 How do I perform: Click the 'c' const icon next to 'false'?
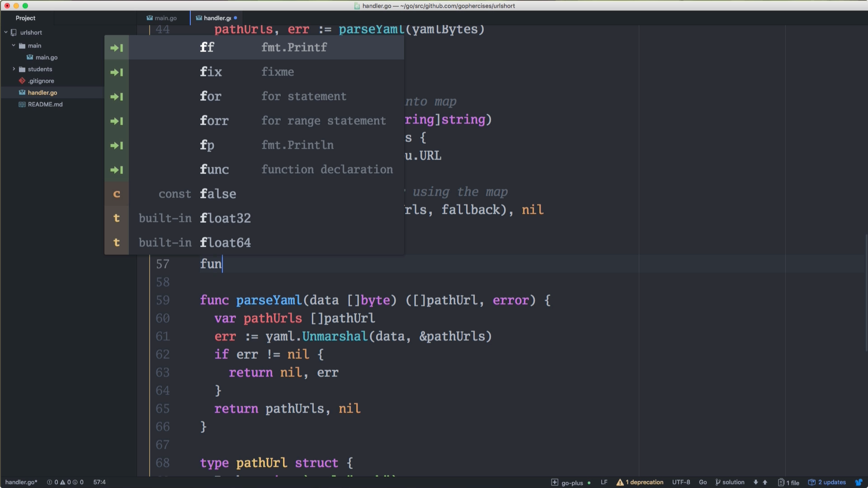tap(117, 194)
